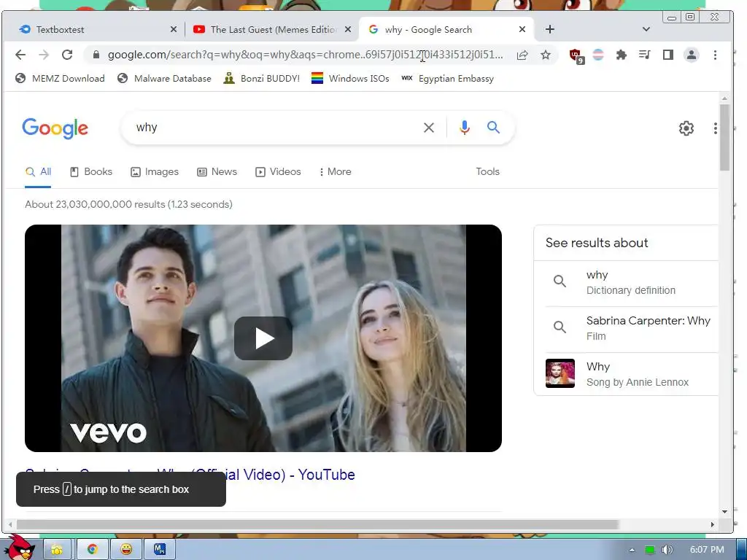Open the uBlock Origin extension icon
The width and height of the screenshot is (747, 560).
[576, 55]
